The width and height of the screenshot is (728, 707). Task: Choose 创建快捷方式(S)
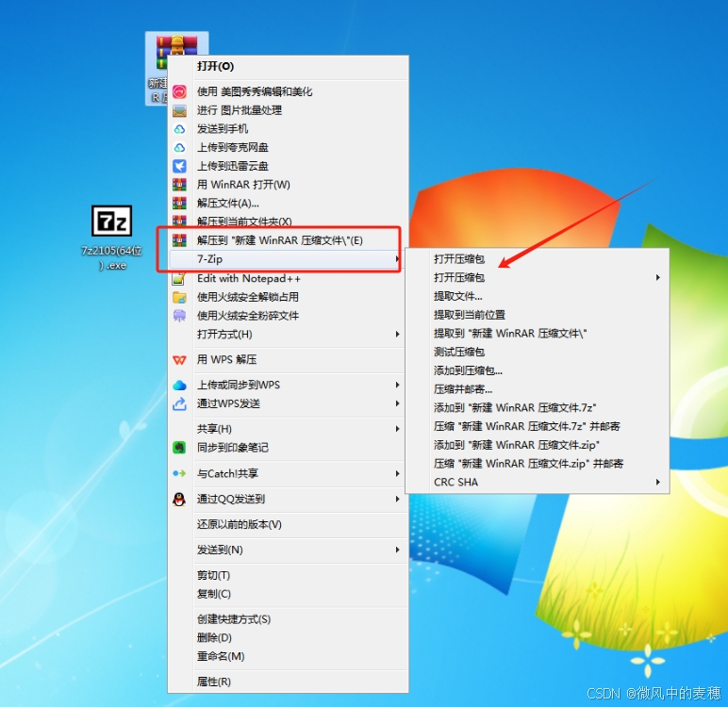(x=288, y=619)
